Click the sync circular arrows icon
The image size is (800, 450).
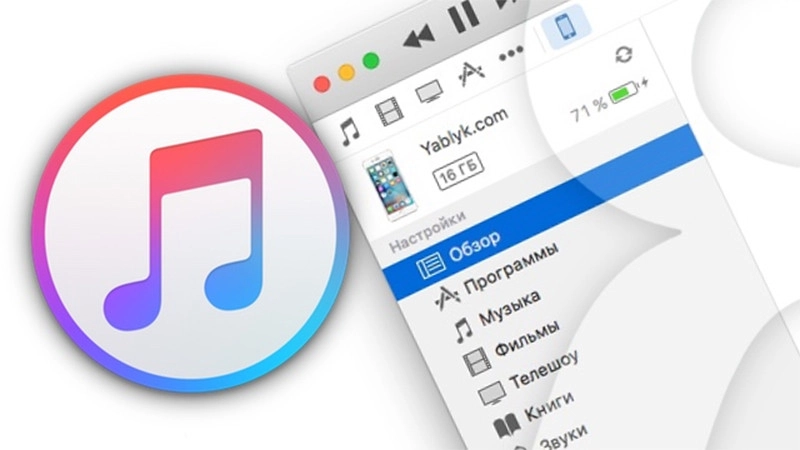click(623, 55)
